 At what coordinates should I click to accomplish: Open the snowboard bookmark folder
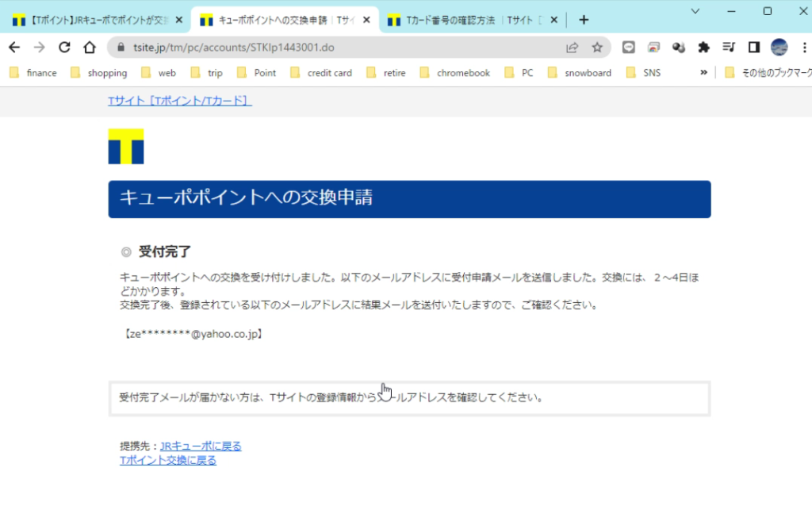click(580, 73)
